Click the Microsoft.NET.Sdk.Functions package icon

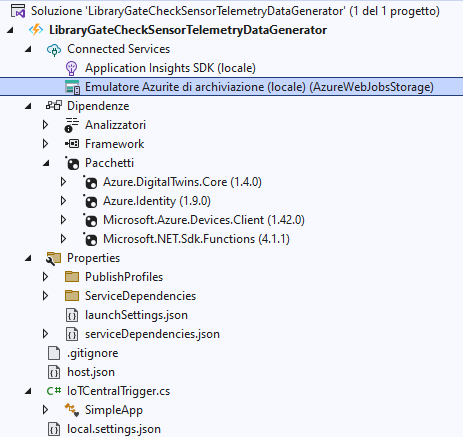pos(90,239)
